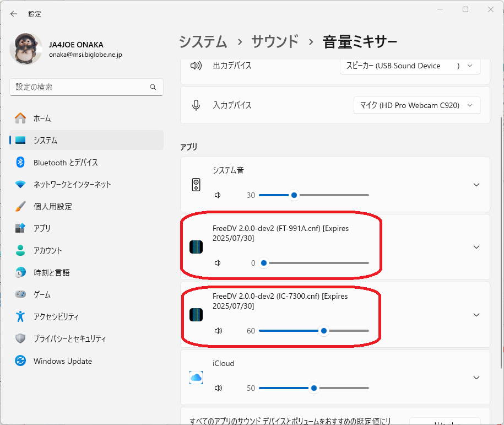
Task: Expand the システム音 entry
Action: tap(476, 185)
